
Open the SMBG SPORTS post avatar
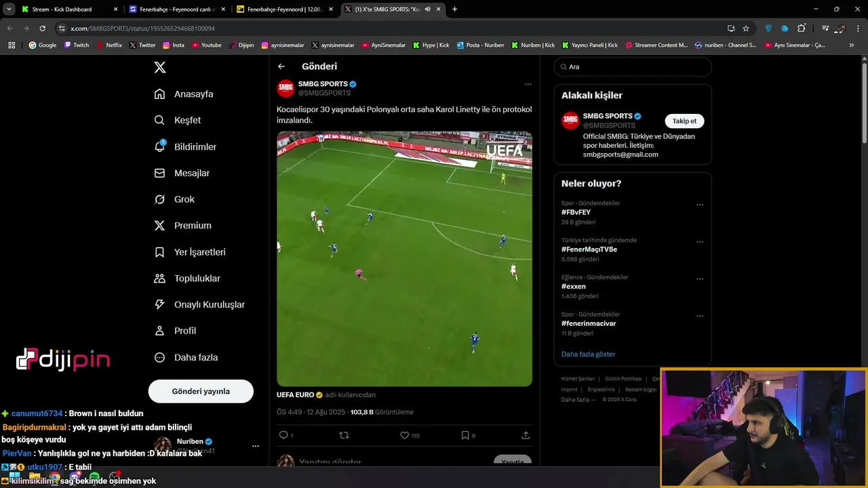(x=285, y=88)
